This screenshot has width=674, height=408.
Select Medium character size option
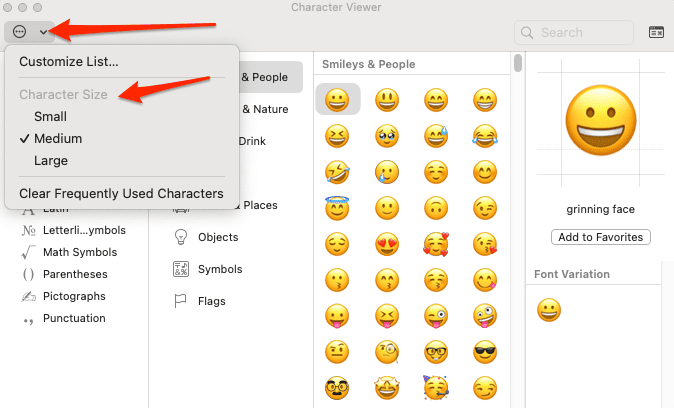pos(58,138)
